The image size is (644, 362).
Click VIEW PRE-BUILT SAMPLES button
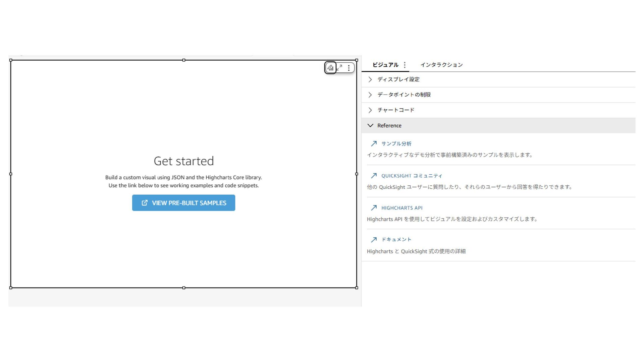[x=183, y=203]
